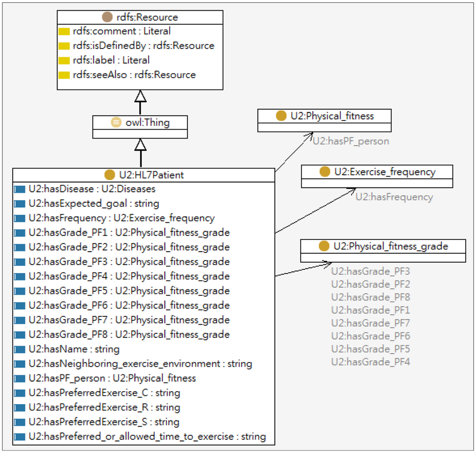Viewport: 476px width, 453px height.
Task: Click the U2:HL7Patient gold circle icon
Action: [x=110, y=175]
